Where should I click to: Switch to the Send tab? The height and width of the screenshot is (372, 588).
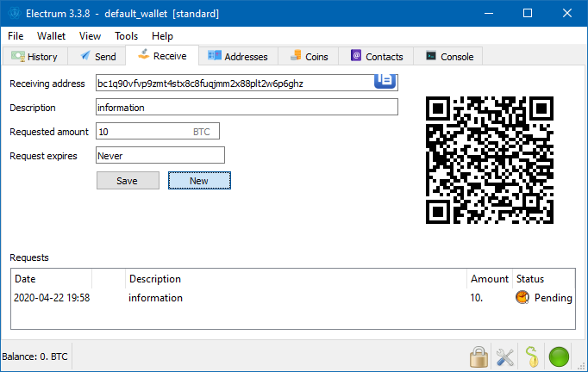click(x=97, y=57)
